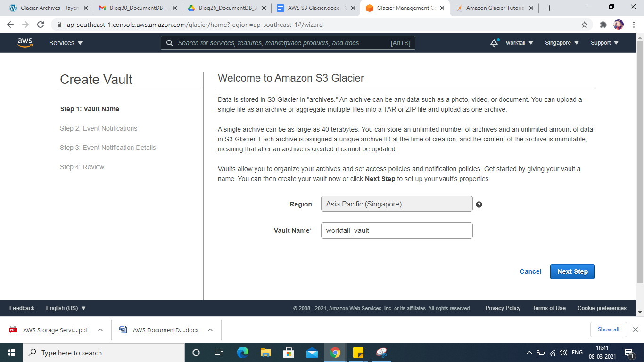
Task: Open Microsoft Store from taskbar
Action: (x=289, y=353)
